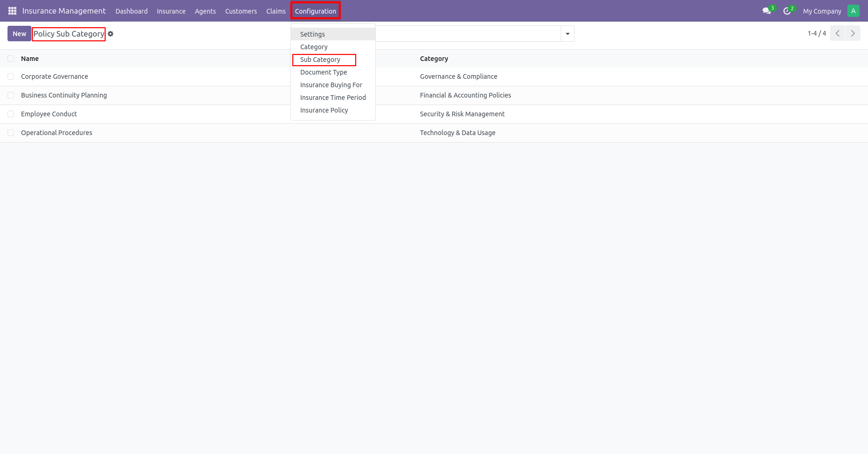Open the Corporate Governance record
The image size is (868, 454).
point(54,76)
